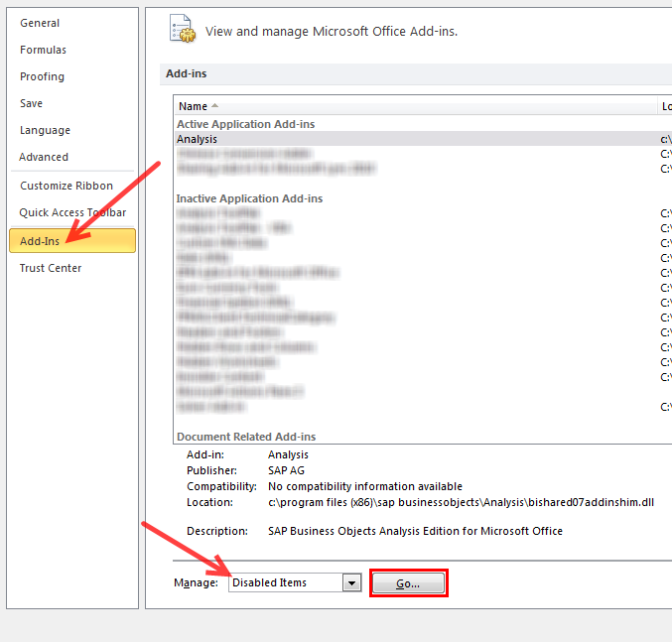Image resolution: width=672 pixels, height=642 pixels.
Task: Click the Inactive Application Add-ins group heading
Action: 249,198
